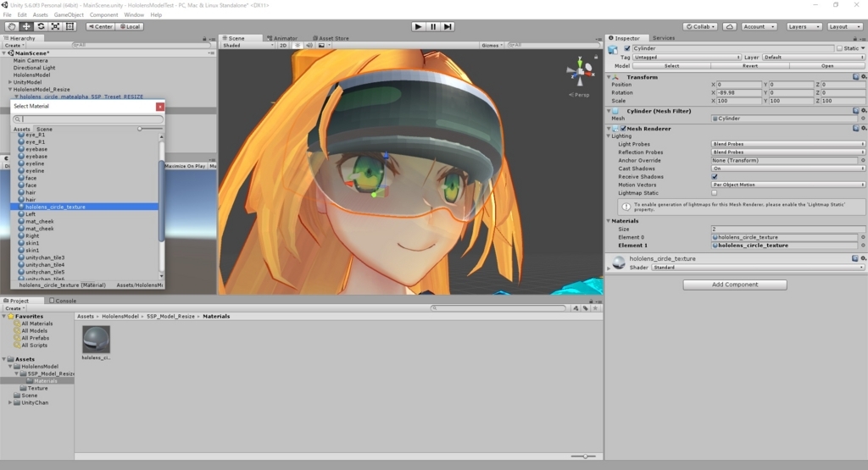Select the Rotate tool
The height and width of the screenshot is (470, 868).
pyautogui.click(x=41, y=26)
